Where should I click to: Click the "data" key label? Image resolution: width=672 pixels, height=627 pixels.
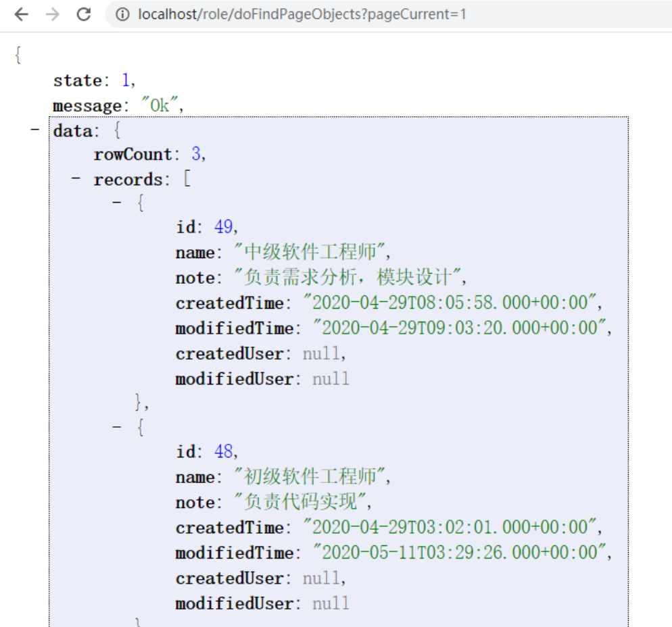point(72,130)
